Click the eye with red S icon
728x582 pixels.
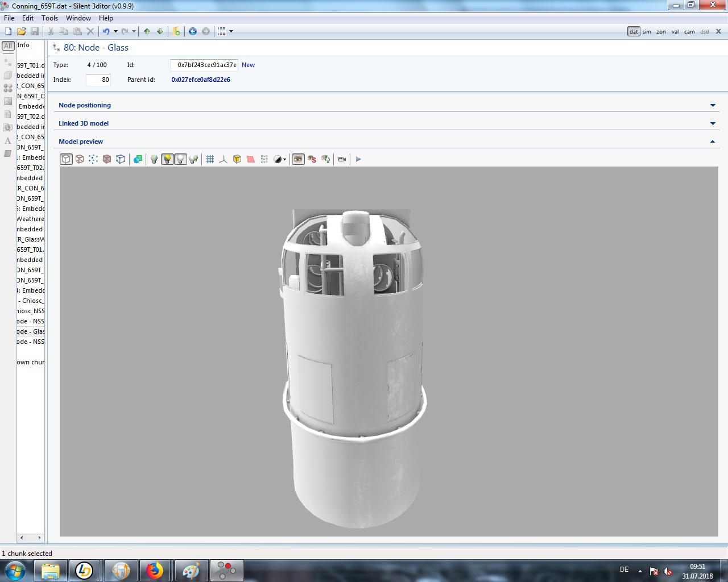click(312, 159)
